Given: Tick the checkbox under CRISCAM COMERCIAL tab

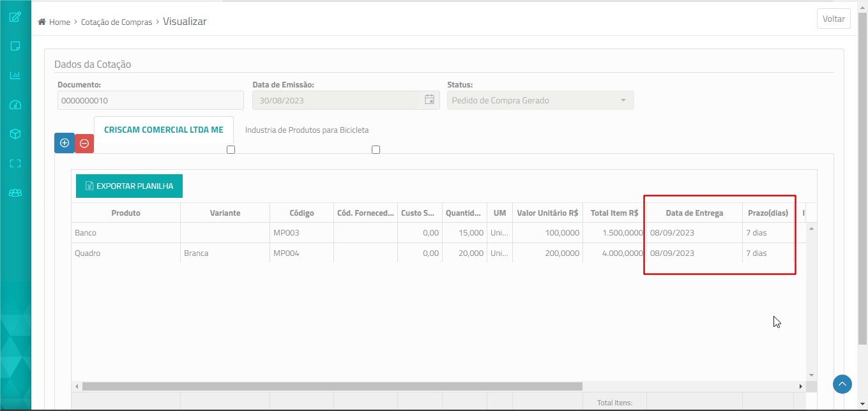Looking at the screenshot, I should [x=231, y=150].
